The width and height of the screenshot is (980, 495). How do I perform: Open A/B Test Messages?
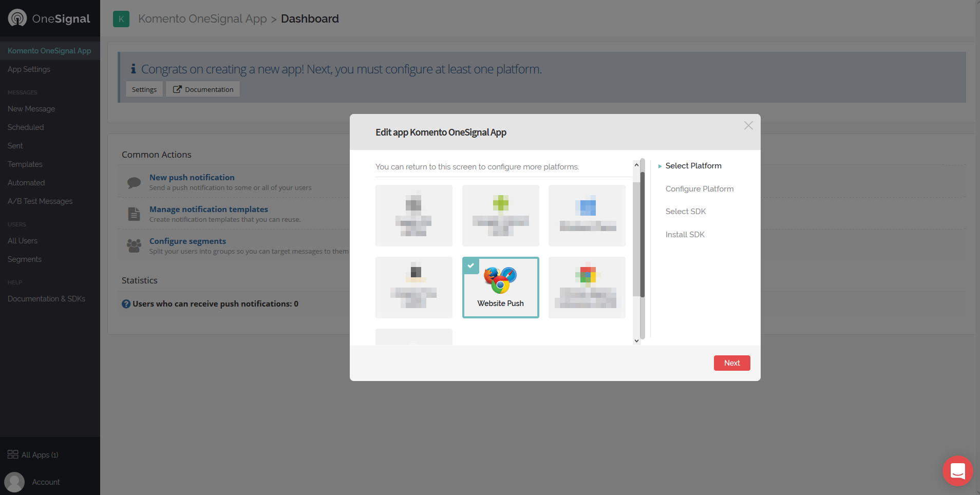coord(40,201)
